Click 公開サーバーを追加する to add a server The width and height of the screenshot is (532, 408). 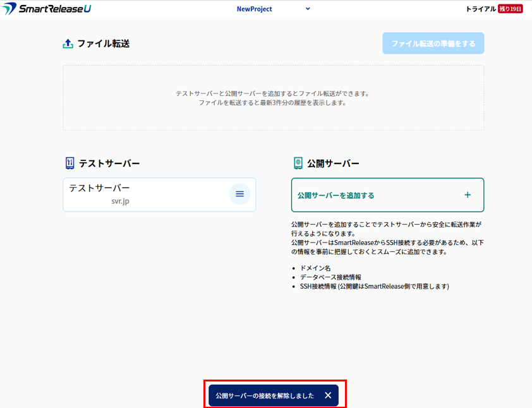click(x=336, y=195)
